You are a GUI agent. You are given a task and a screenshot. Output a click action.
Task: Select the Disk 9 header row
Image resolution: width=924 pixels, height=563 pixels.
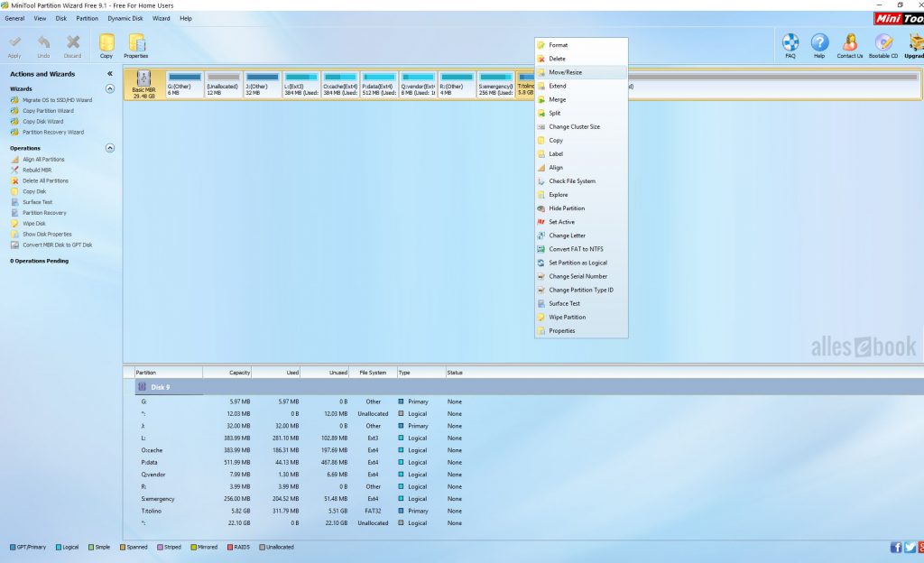529,387
